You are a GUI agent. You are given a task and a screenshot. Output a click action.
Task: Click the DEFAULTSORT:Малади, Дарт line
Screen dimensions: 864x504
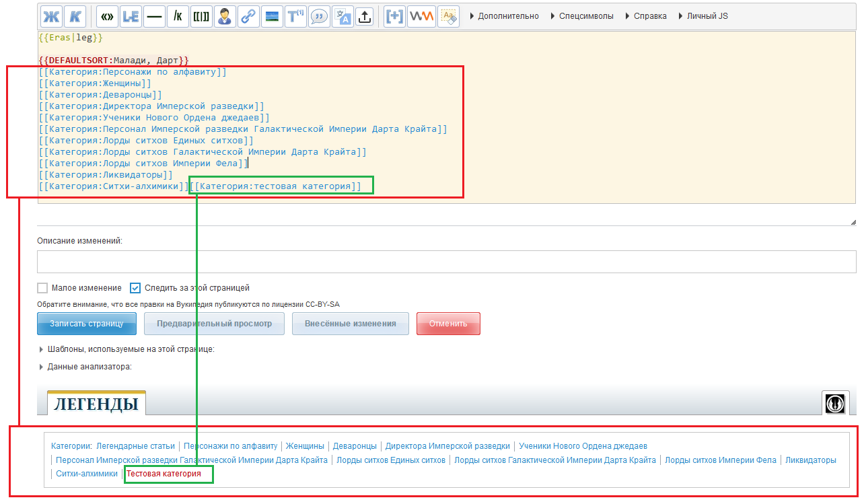[114, 61]
